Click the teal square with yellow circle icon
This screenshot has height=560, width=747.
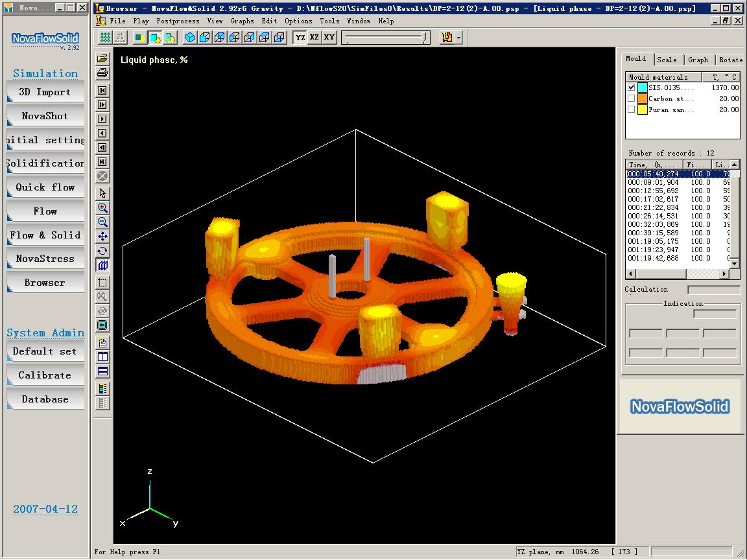click(x=139, y=37)
